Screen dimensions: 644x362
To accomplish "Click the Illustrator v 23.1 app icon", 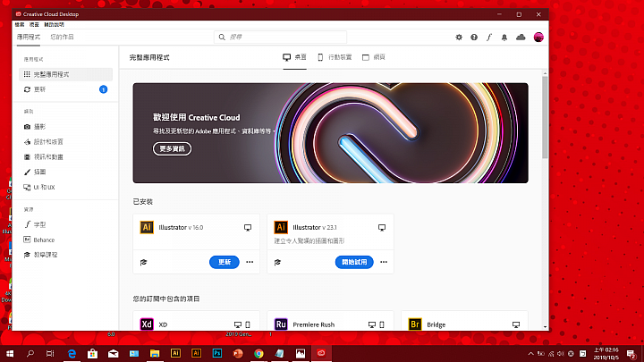I will coord(281,227).
